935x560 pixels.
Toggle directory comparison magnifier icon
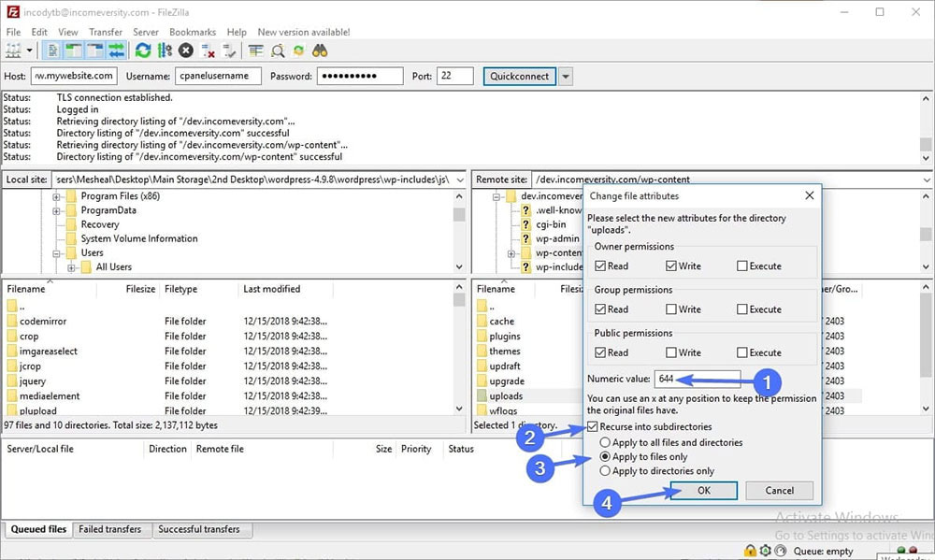pyautogui.click(x=278, y=50)
